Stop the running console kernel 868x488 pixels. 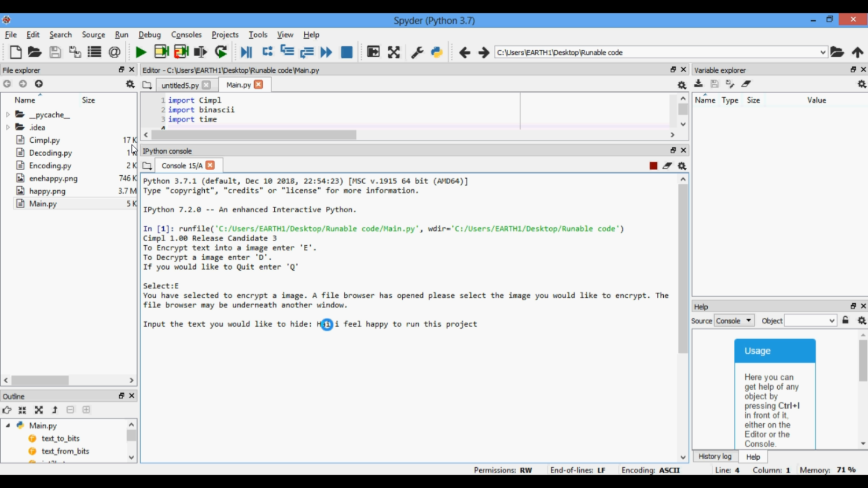(x=653, y=166)
